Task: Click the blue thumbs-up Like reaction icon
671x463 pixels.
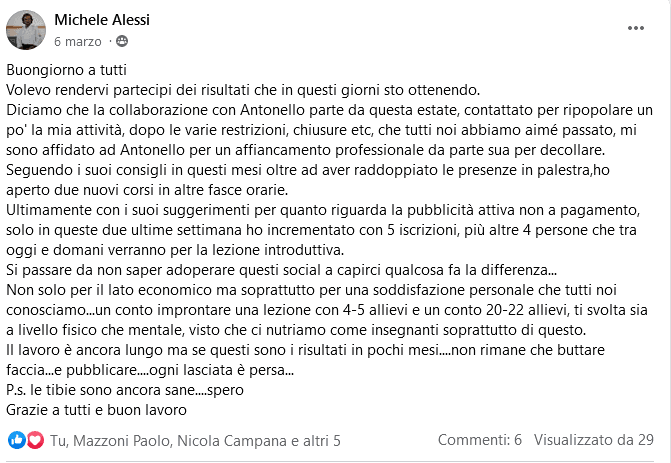Action: click(16, 440)
